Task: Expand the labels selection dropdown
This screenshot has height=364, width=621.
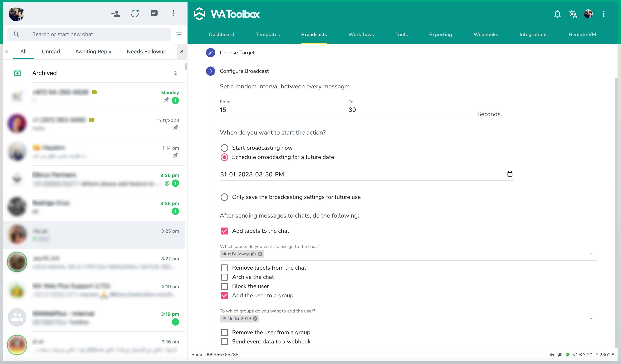Action: [x=591, y=254]
